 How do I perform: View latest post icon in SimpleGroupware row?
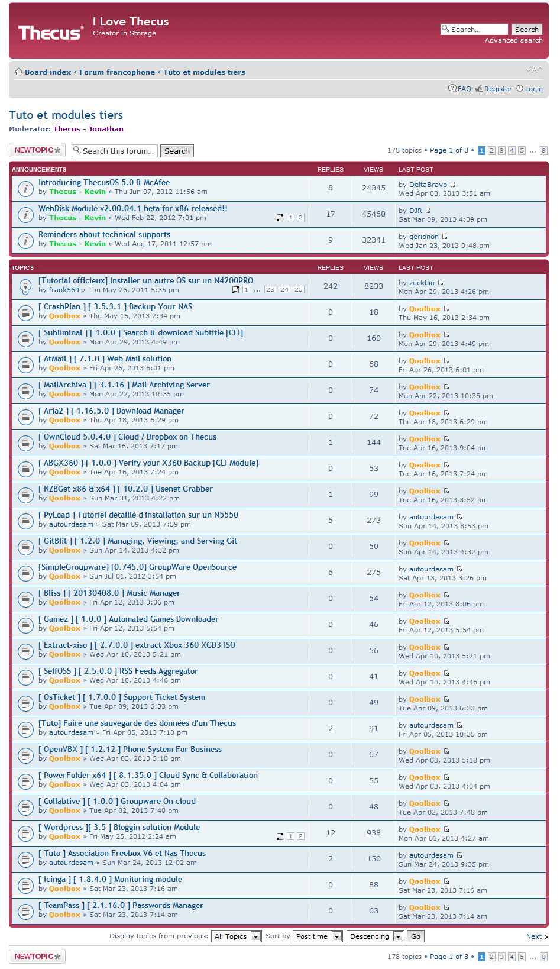pos(459,569)
